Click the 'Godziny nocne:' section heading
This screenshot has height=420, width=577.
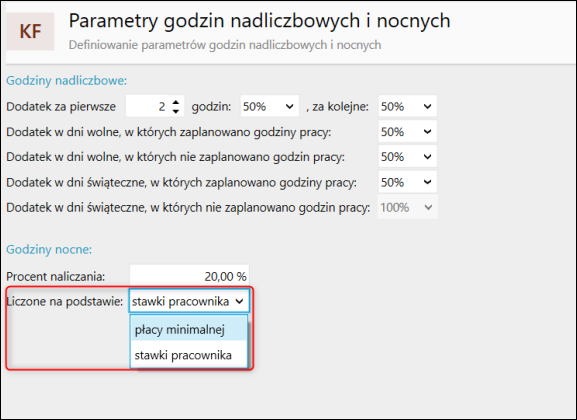point(49,250)
